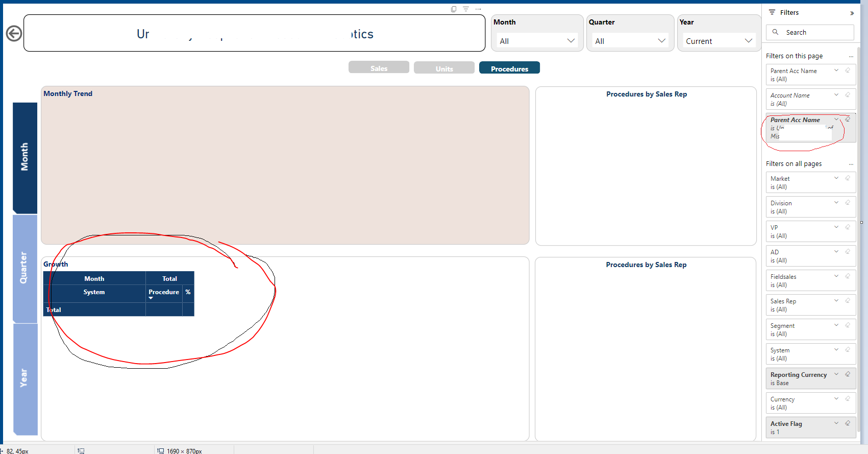Switch to the Sales view button
This screenshot has height=454, width=868.
click(x=379, y=68)
